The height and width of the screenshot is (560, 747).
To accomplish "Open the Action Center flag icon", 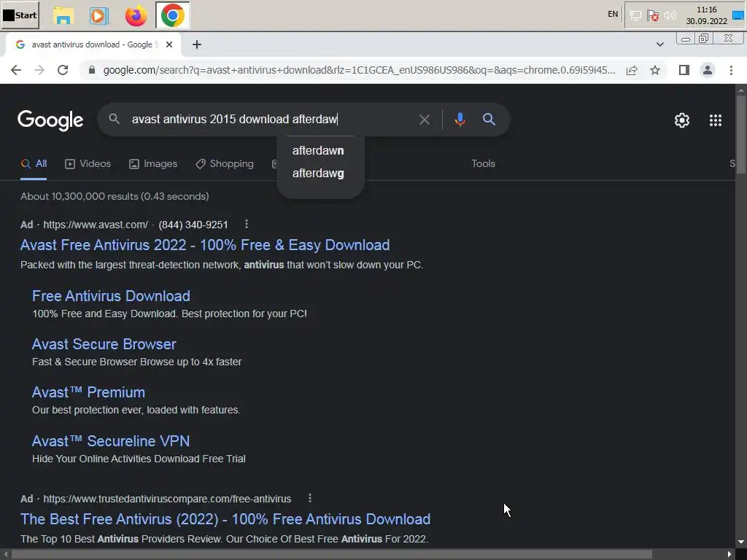I will tap(653, 16).
